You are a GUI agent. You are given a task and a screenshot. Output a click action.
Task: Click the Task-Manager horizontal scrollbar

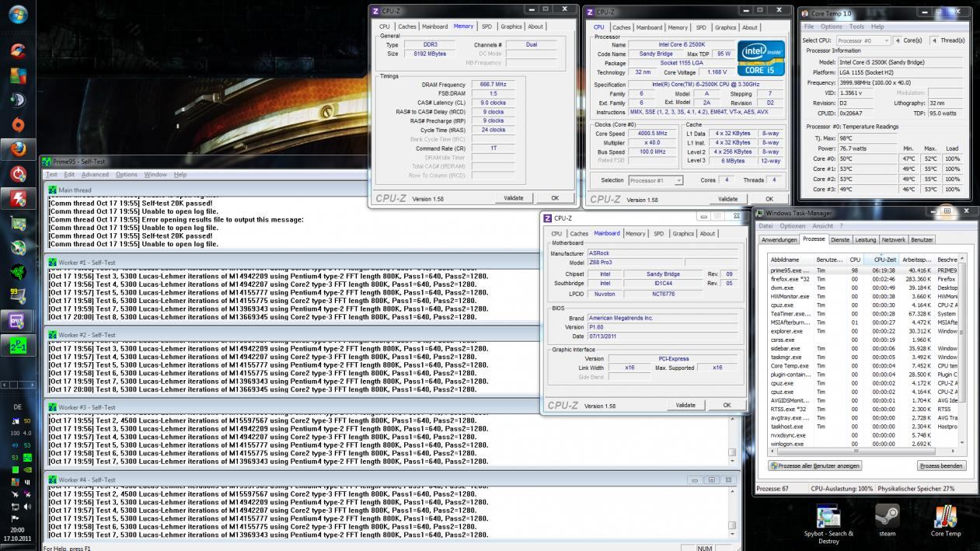coord(863,451)
